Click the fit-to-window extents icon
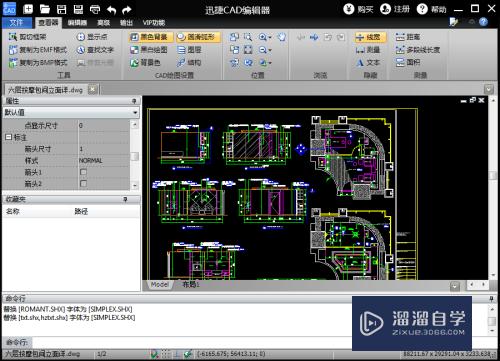The height and width of the screenshot is (361, 500). [x=248, y=50]
